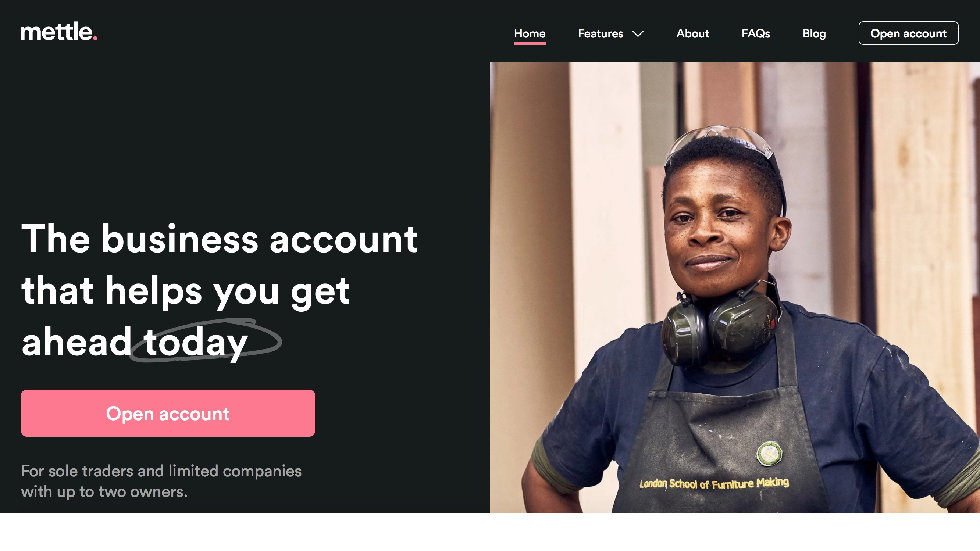Image resolution: width=980 pixels, height=551 pixels.
Task: Click the 'The business account' headline text
Action: (220, 239)
